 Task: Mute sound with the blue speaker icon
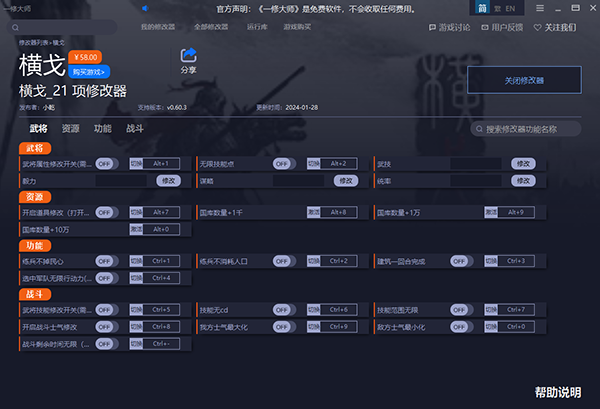pos(145,8)
